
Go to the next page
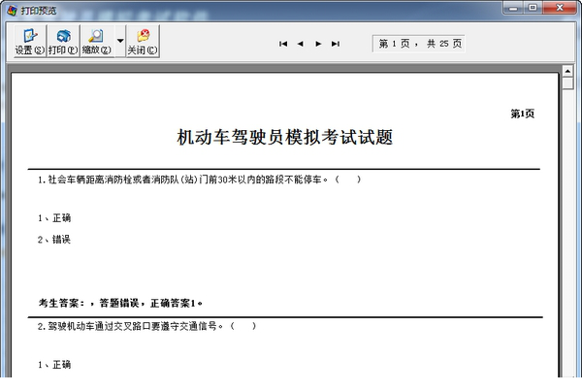coord(318,44)
